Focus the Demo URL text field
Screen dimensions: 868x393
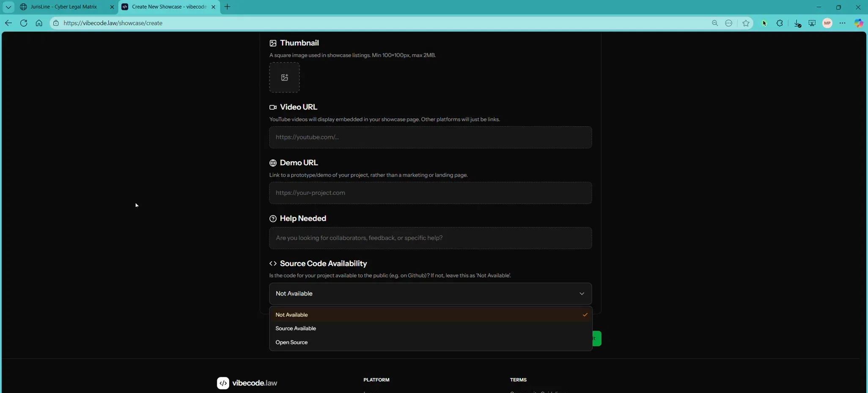click(430, 193)
